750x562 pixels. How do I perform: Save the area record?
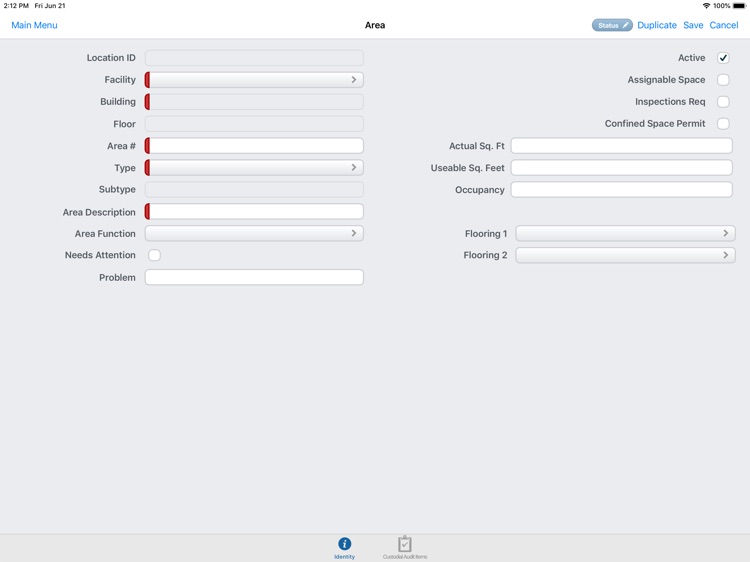pos(693,25)
